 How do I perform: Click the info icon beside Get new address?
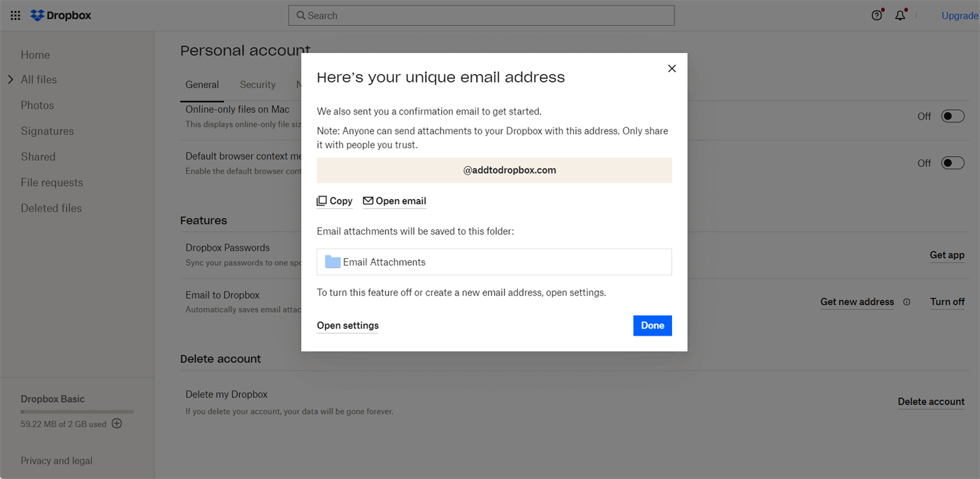coord(906,302)
